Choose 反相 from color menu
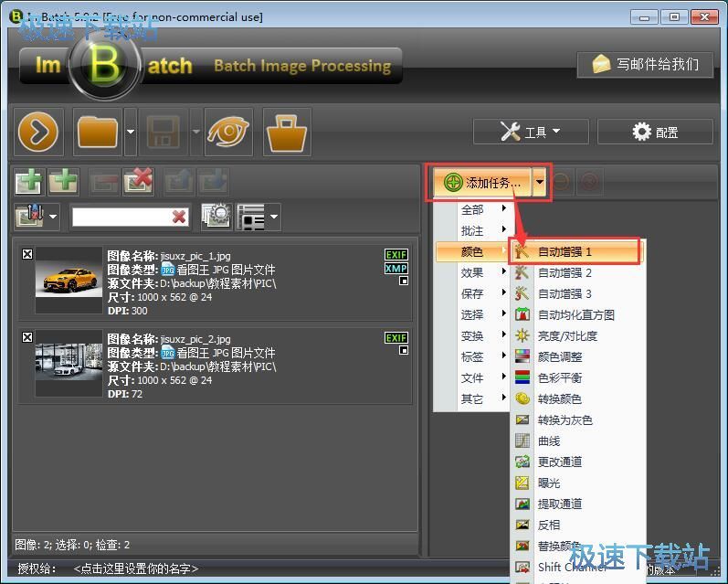 (577, 525)
